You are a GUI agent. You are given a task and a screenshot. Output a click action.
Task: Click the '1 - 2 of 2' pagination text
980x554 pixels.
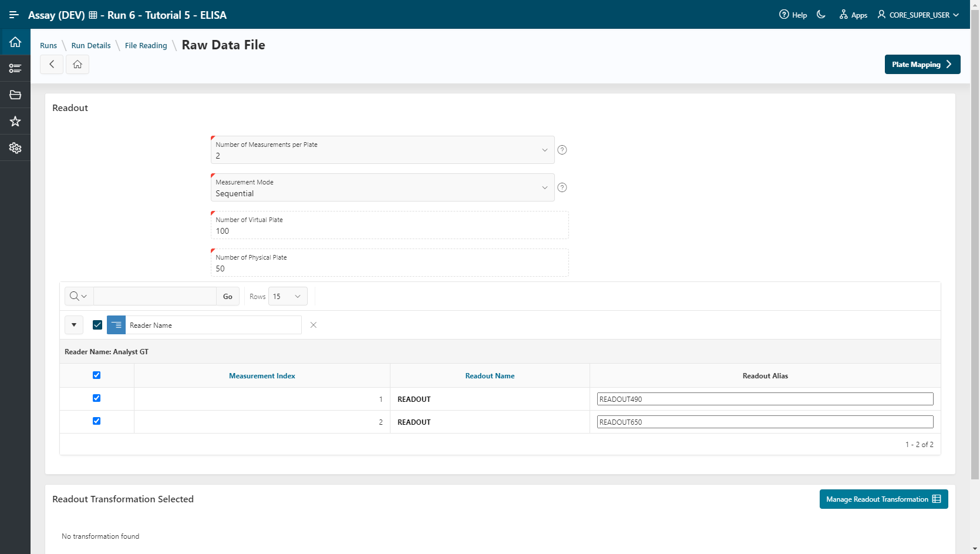919,444
